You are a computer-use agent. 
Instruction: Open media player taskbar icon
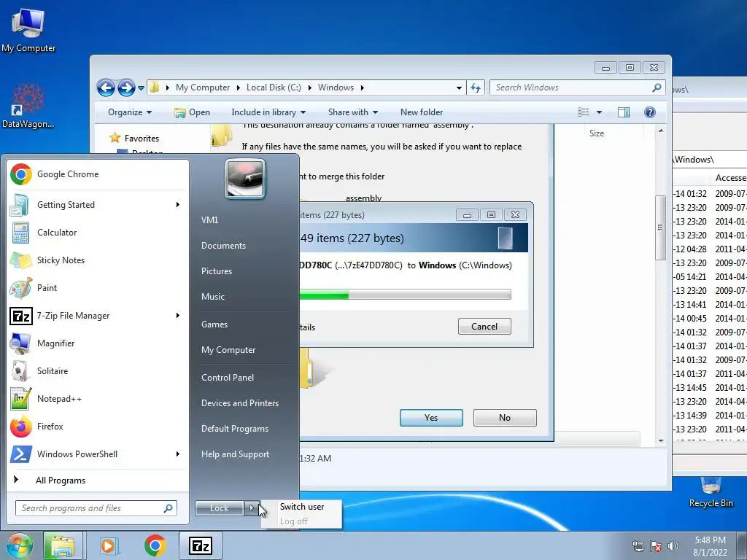pos(109,545)
